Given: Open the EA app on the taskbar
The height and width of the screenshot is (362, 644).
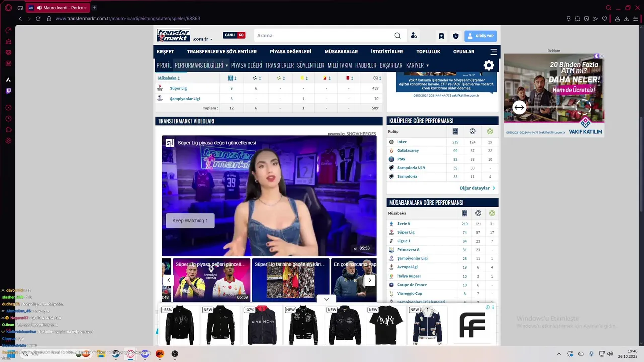Looking at the screenshot, I should (160, 354).
